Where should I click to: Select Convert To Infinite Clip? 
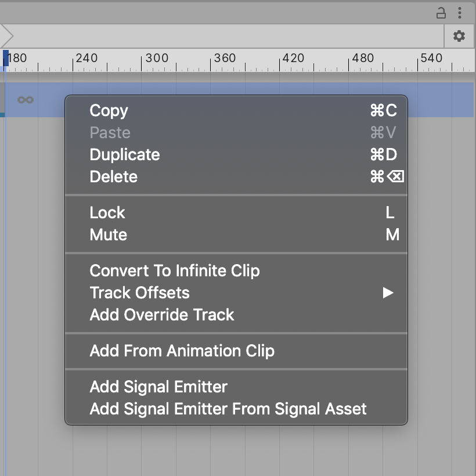[175, 271]
